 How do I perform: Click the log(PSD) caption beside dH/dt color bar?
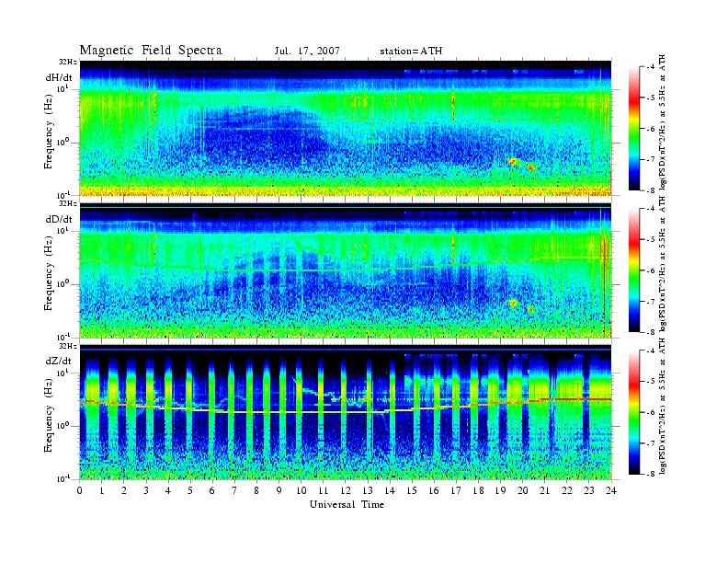(663, 122)
